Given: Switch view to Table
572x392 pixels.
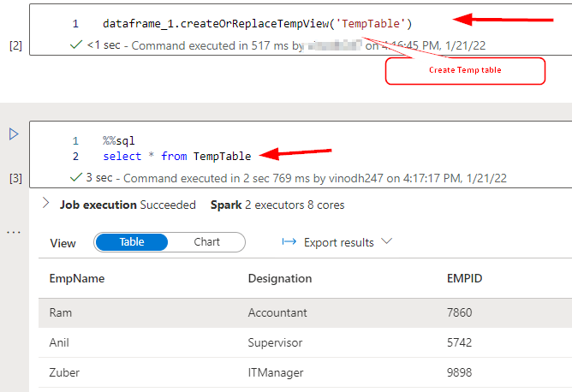Looking at the screenshot, I should point(131,242).
